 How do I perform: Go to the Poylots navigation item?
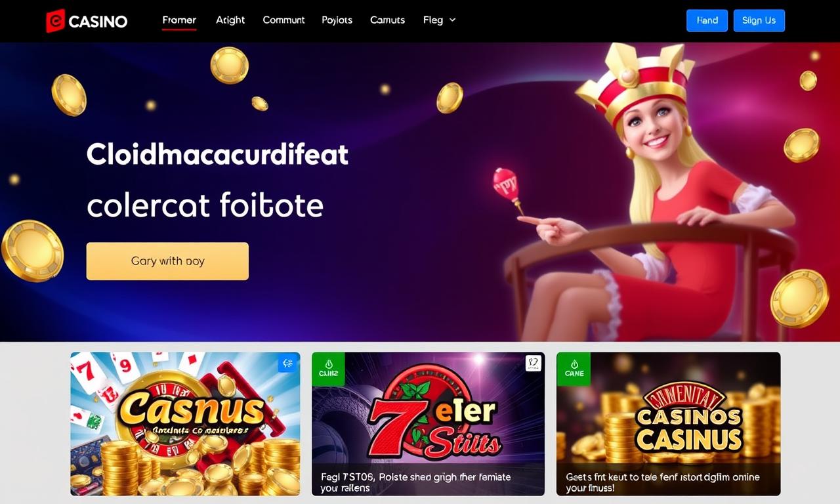tap(337, 20)
